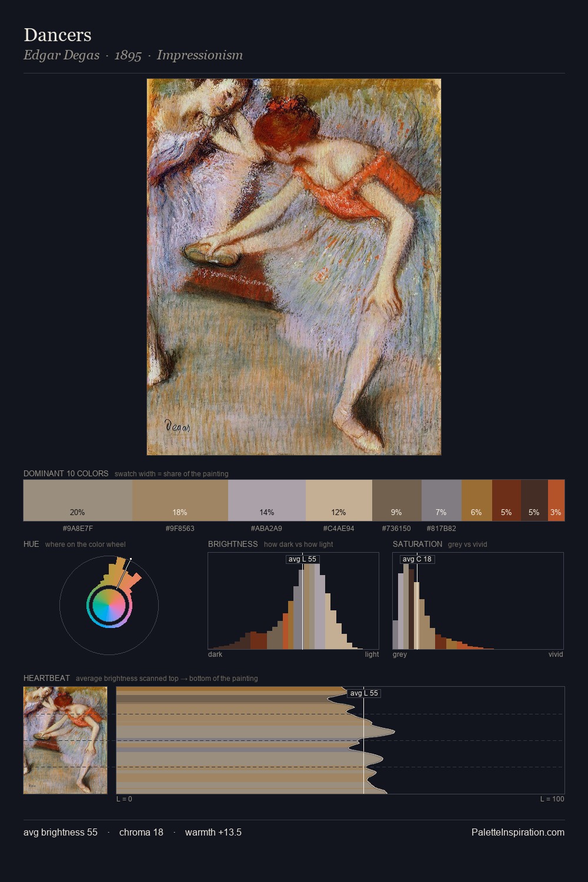Click the saturation histogram chart
This screenshot has height=882, width=588.
tap(478, 601)
